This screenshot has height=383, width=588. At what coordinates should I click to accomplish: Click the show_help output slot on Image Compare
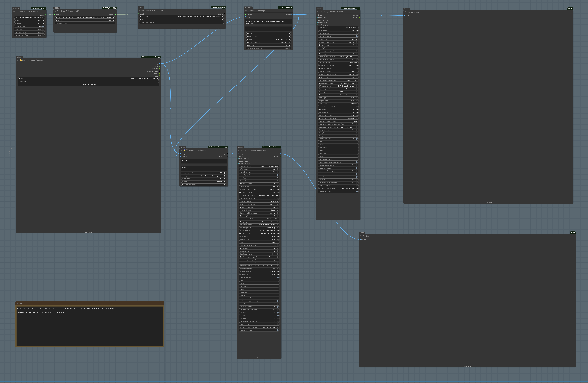[x=227, y=156]
